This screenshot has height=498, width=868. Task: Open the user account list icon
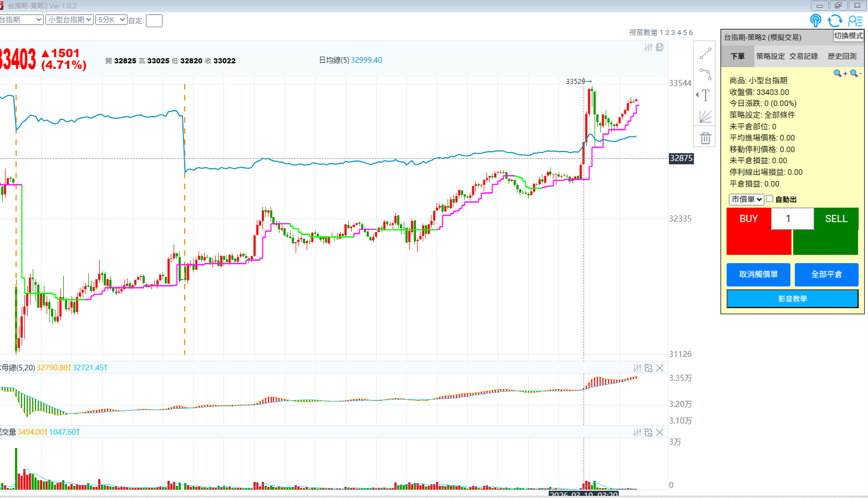tap(855, 21)
